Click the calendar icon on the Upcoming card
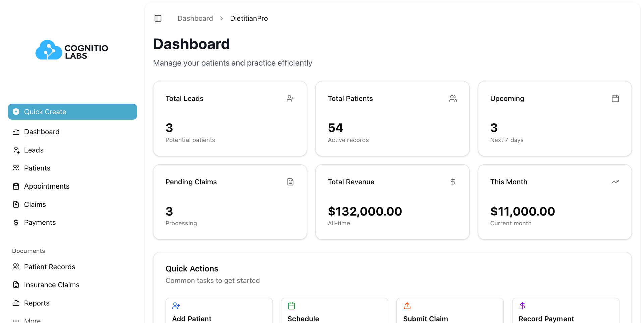This screenshot has height=323, width=644. [x=615, y=98]
